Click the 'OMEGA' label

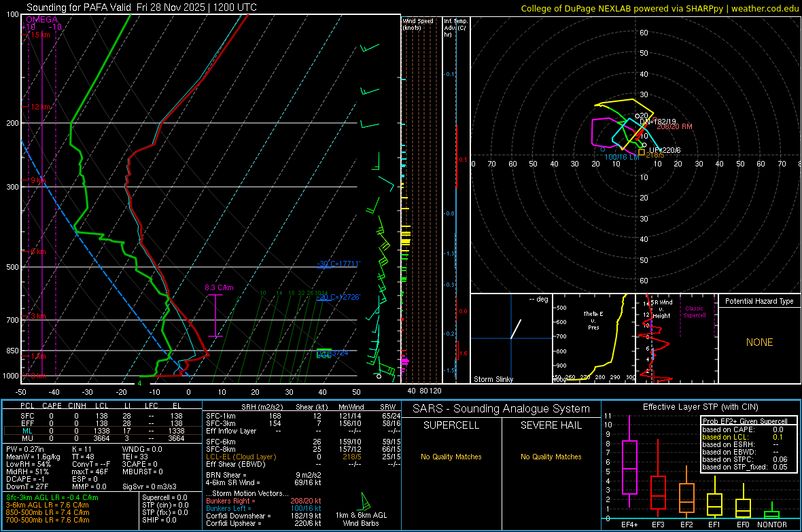coord(41,20)
